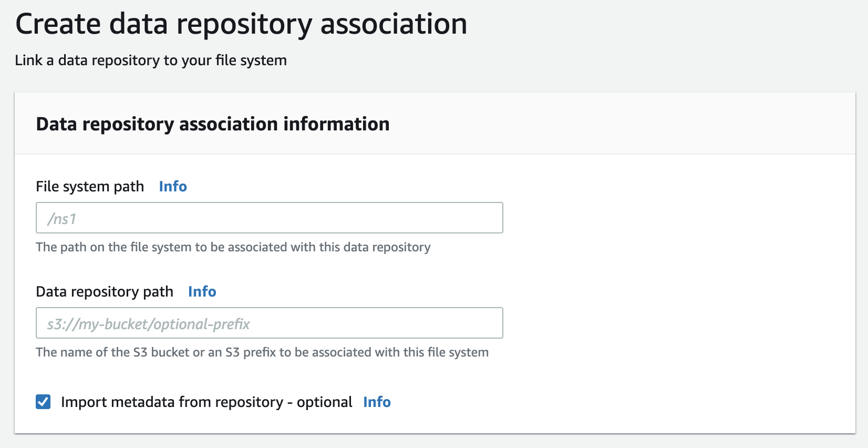868x448 pixels.
Task: Click 'Data repository association information' section header
Action: click(x=213, y=124)
